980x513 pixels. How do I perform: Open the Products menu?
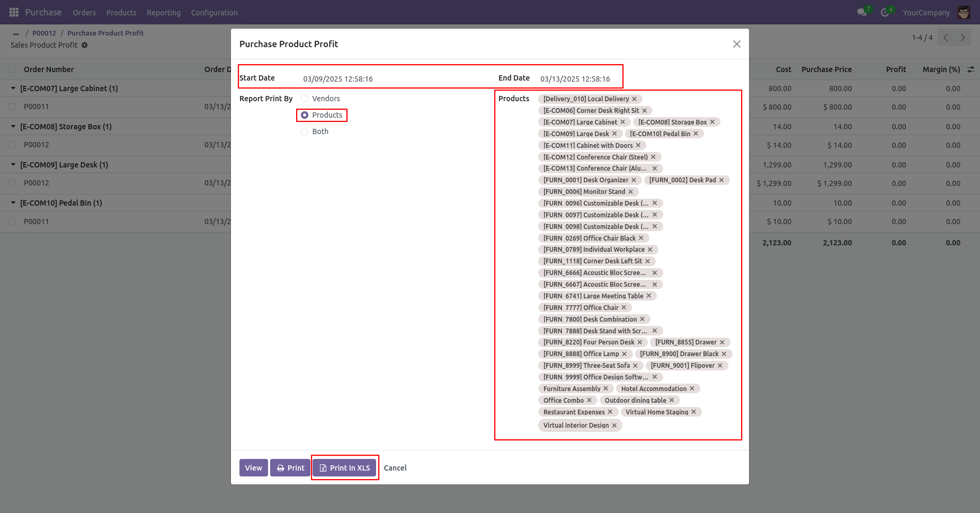pyautogui.click(x=121, y=13)
